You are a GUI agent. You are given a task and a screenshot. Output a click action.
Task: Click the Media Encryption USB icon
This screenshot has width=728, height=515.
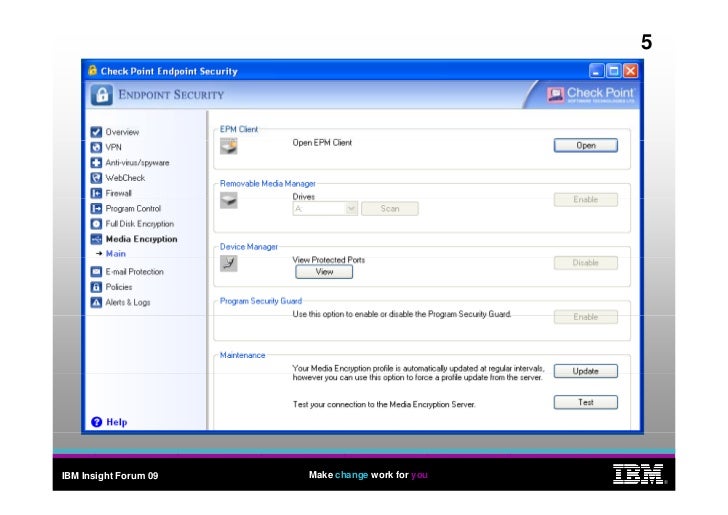96,240
